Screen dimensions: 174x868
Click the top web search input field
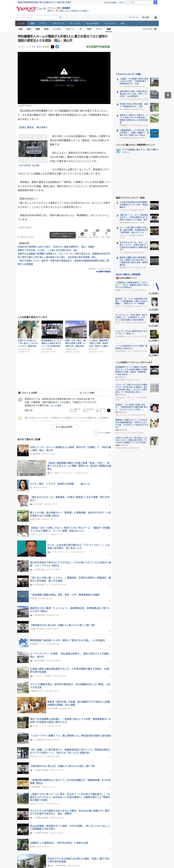(x=139, y=2)
